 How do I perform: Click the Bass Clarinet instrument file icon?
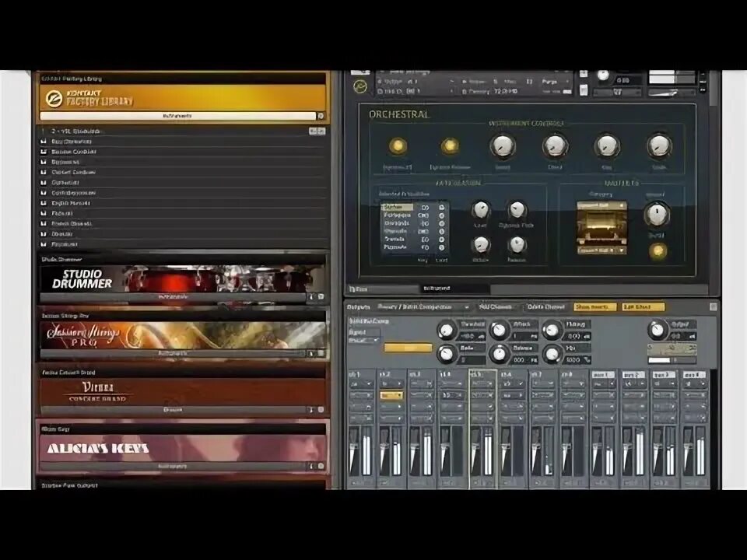[x=44, y=142]
